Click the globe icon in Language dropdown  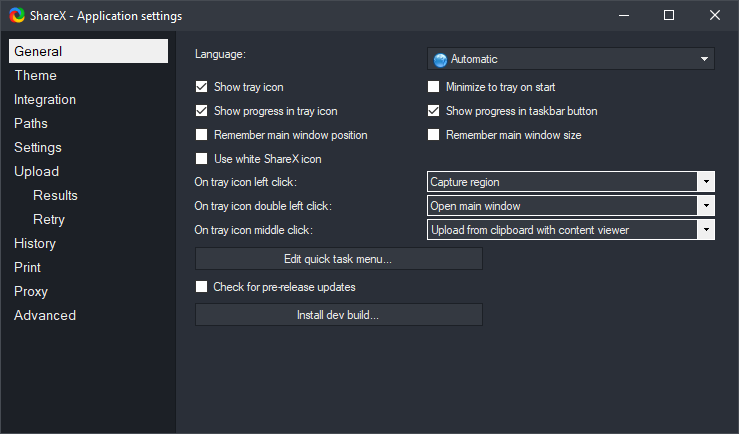click(x=440, y=59)
